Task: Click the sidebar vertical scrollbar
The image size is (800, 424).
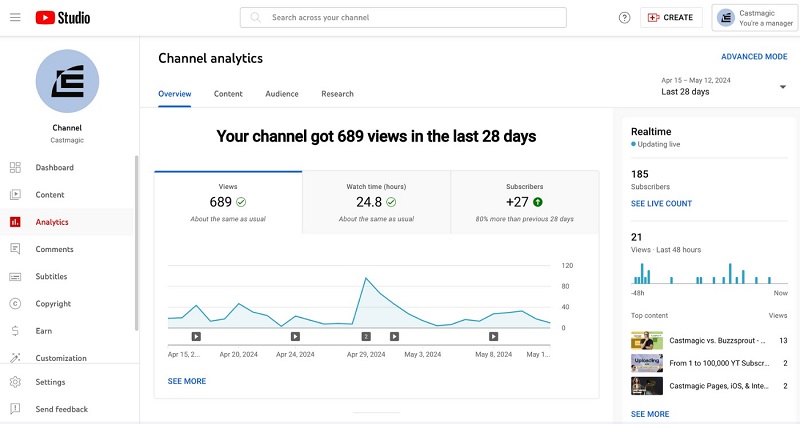Action: point(136,243)
